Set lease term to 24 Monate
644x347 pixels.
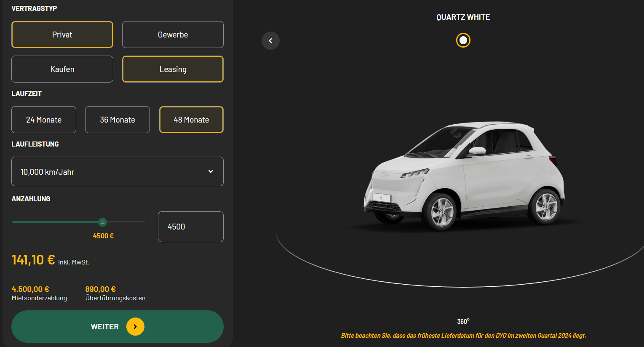click(44, 120)
